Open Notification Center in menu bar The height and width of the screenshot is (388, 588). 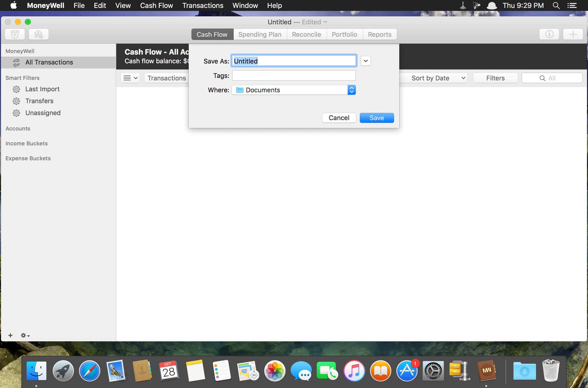coord(572,5)
